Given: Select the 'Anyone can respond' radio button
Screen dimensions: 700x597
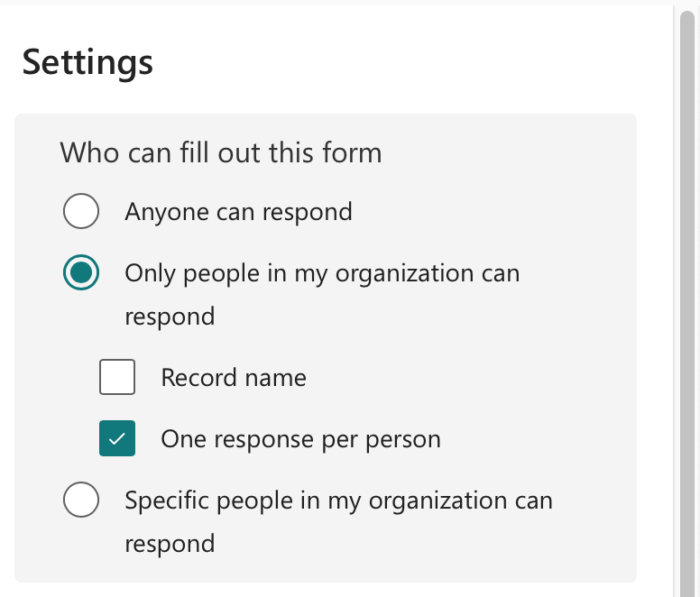Looking at the screenshot, I should [x=81, y=212].
